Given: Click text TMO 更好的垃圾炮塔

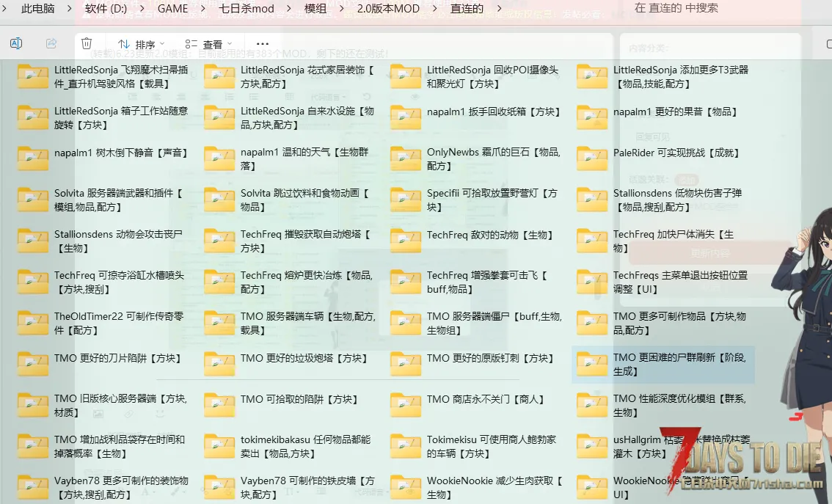Looking at the screenshot, I should point(304,359).
